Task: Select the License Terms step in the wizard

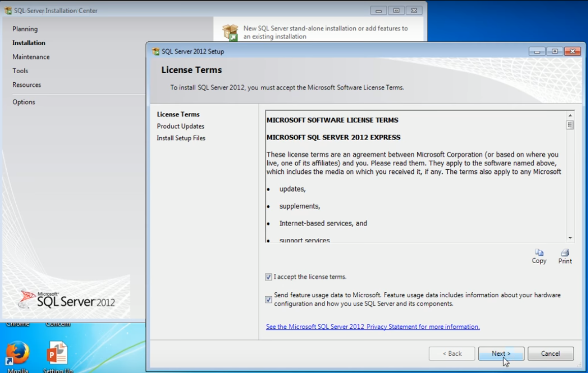Action: click(178, 114)
